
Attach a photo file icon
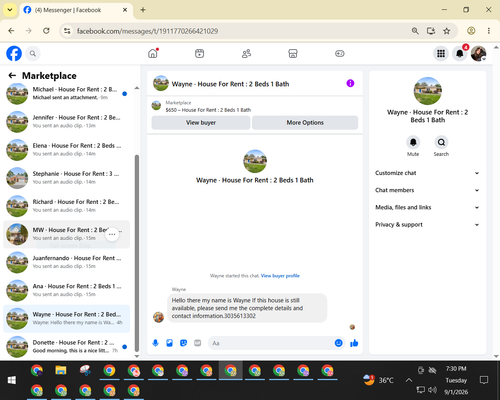(169, 343)
